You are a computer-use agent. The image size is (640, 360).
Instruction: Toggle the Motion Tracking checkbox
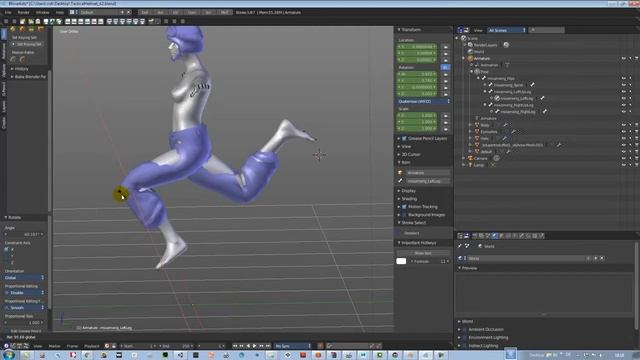(404, 207)
